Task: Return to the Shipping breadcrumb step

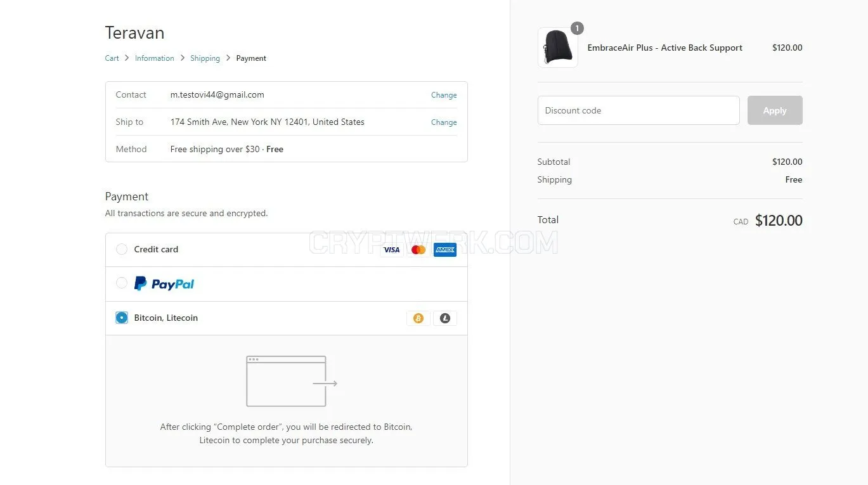Action: tap(205, 58)
